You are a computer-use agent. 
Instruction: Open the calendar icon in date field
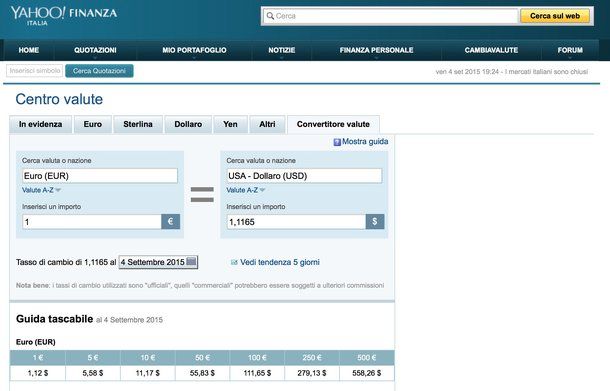[191, 261]
